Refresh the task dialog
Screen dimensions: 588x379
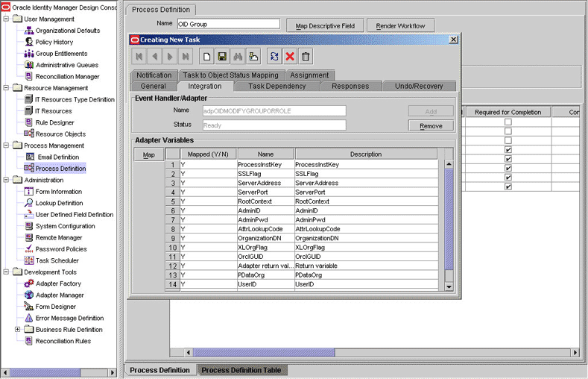pyautogui.click(x=274, y=57)
